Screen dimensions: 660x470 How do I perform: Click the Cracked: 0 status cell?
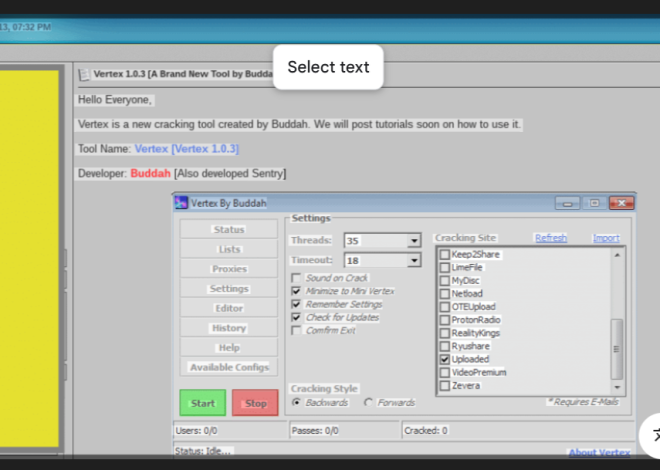pos(518,430)
